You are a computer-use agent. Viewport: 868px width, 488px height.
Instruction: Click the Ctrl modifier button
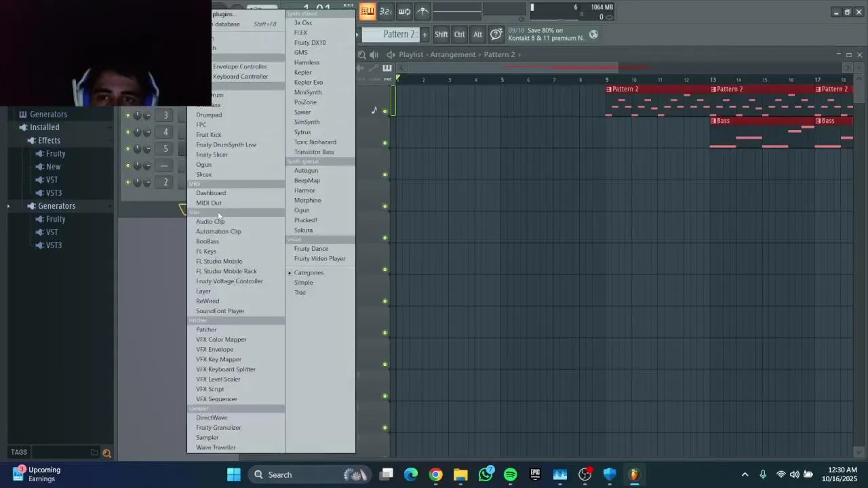(x=459, y=35)
